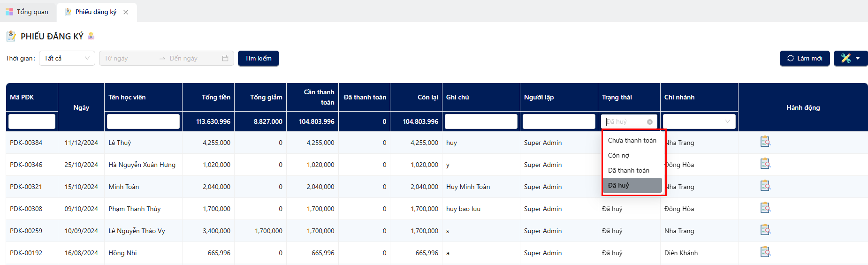The image size is (868, 265).
Task: Open view icon for PDK-00308 row
Action: [x=765, y=208]
